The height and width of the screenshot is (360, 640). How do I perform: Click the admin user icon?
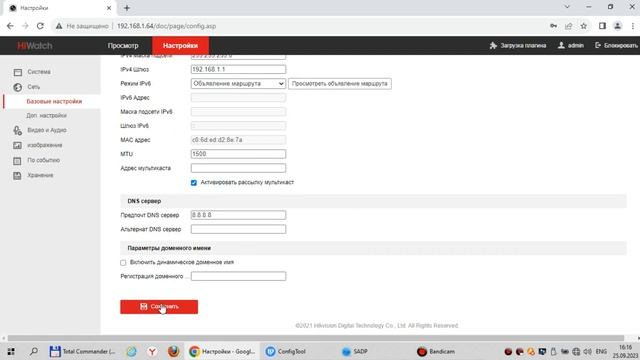coord(561,45)
